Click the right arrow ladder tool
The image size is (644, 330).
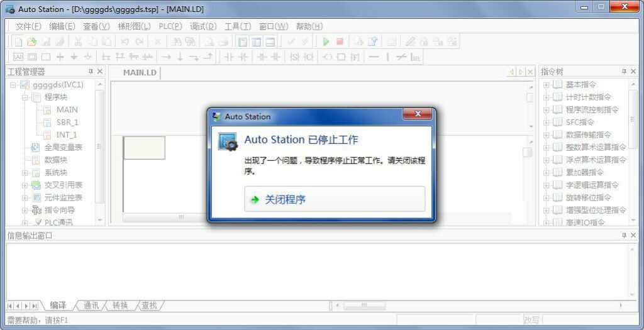pyautogui.click(x=166, y=57)
